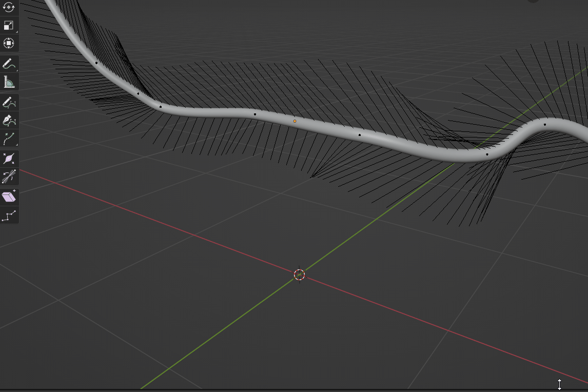Viewport: 588px width, 392px height.
Task: Select the rightmost curve control point
Action: pos(545,124)
